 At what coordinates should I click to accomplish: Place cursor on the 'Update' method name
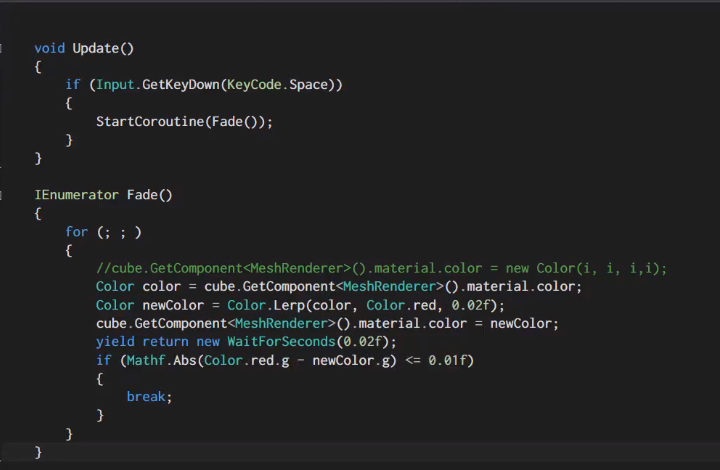(x=96, y=48)
